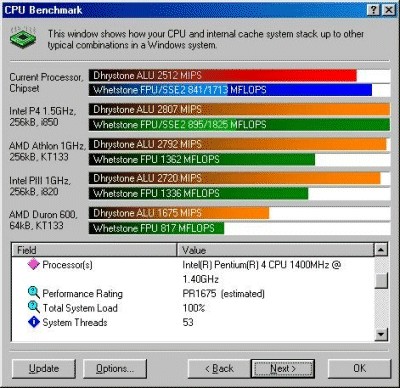Click the list scrollbar down arrow
Viewport: 400px width, 388px height.
click(381, 334)
